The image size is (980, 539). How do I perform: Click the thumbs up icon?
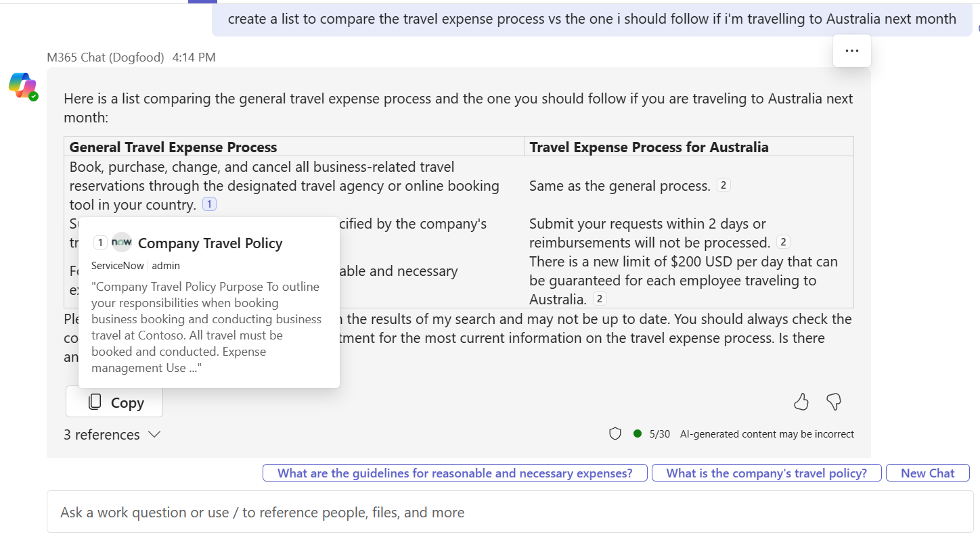click(x=801, y=402)
